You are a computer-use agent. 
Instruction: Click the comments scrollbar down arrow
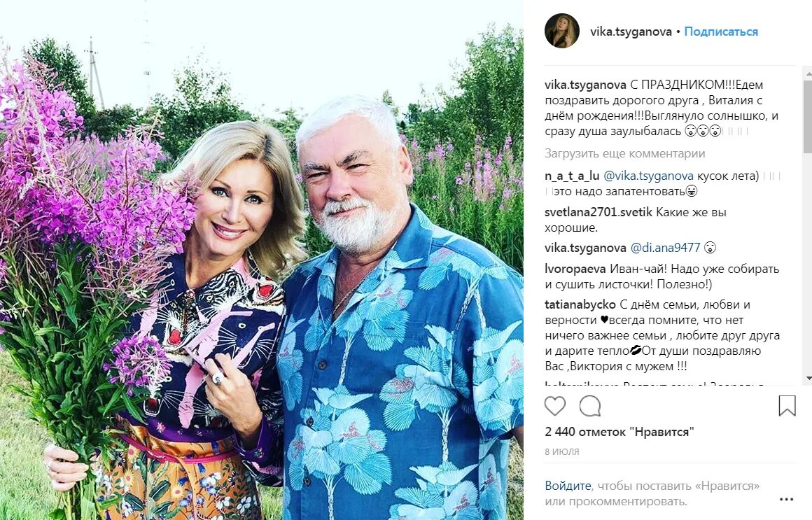pos(808,379)
